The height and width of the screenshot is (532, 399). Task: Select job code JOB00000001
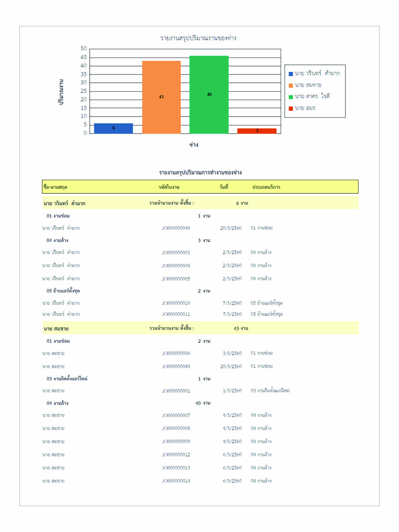[x=176, y=391]
